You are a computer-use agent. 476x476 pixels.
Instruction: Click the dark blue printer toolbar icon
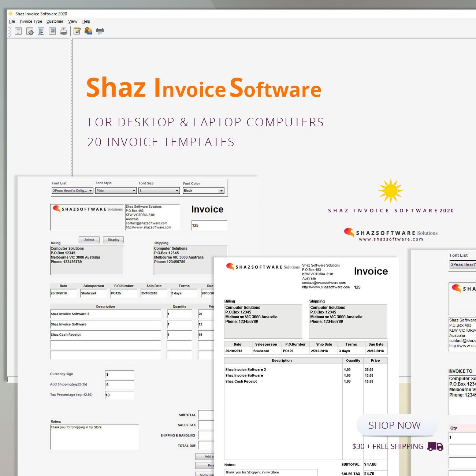tap(100, 31)
